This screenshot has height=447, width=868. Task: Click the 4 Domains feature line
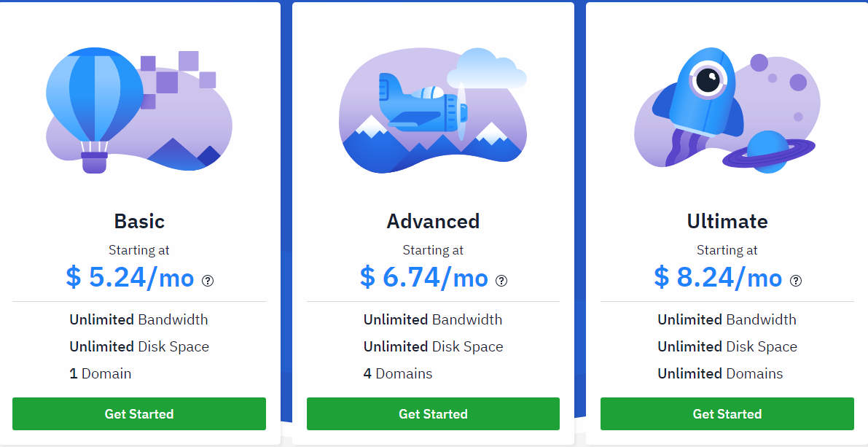[398, 373]
